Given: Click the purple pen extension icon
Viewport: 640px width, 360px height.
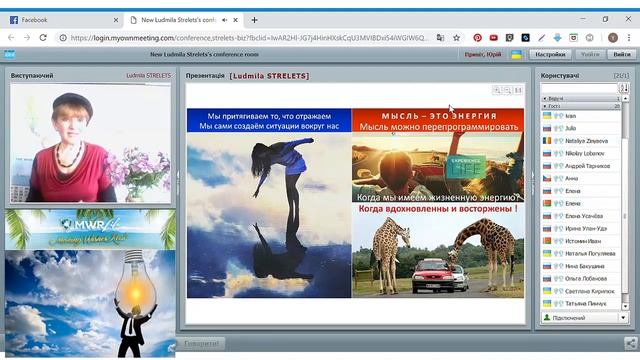Looking at the screenshot, I should click(x=541, y=38).
